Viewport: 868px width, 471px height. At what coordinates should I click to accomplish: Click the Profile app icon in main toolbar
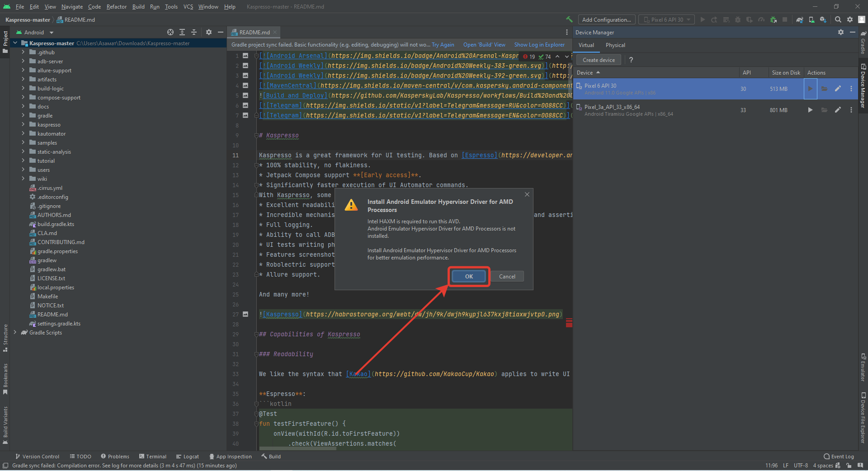pos(761,19)
